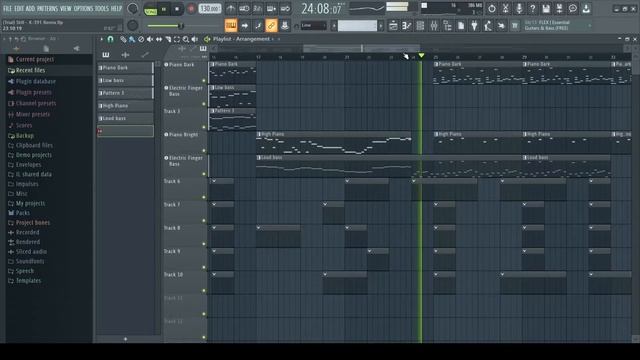The width and height of the screenshot is (640, 360).
Task: Toggle typing keyboard to piano icon
Action: coord(231,26)
